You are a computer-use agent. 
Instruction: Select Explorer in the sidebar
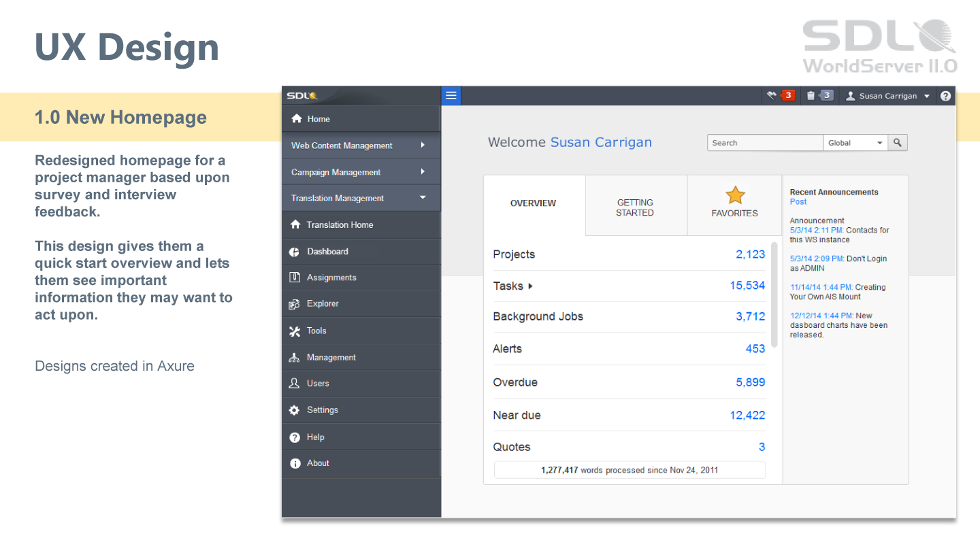click(323, 304)
